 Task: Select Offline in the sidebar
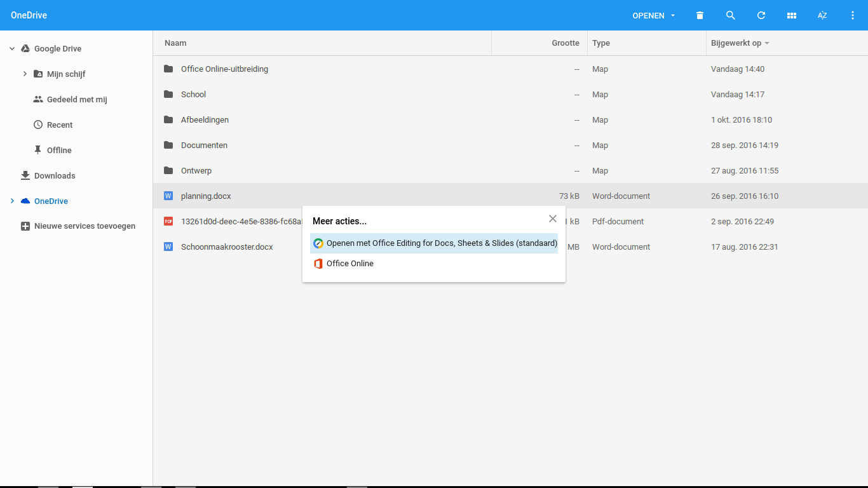[59, 150]
